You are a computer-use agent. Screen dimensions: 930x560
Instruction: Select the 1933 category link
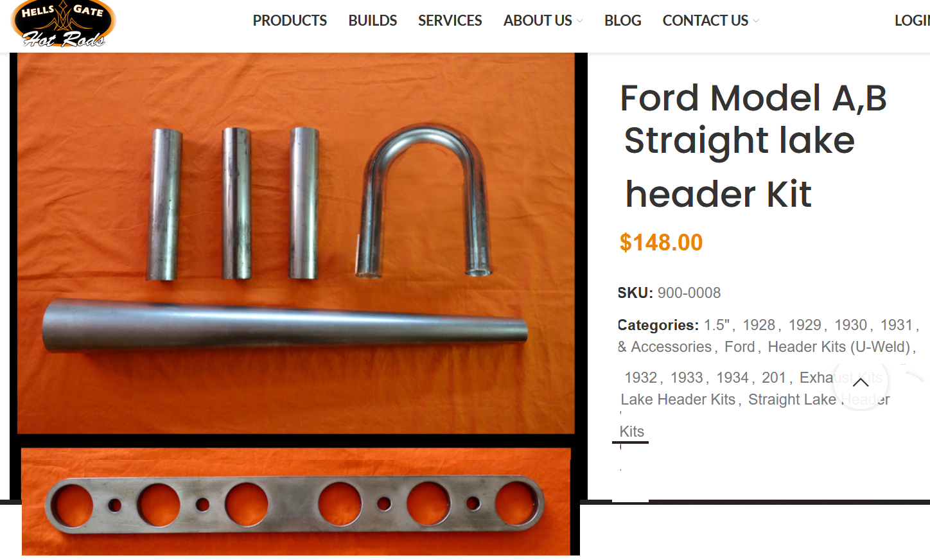(x=687, y=378)
